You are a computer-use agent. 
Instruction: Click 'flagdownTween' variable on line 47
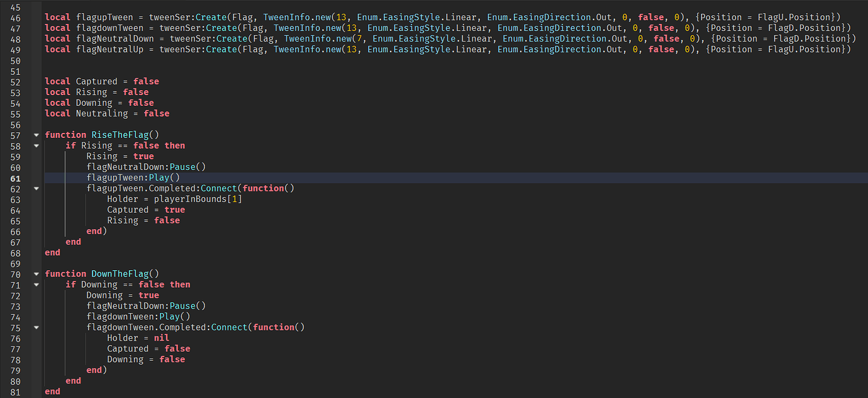click(x=109, y=28)
